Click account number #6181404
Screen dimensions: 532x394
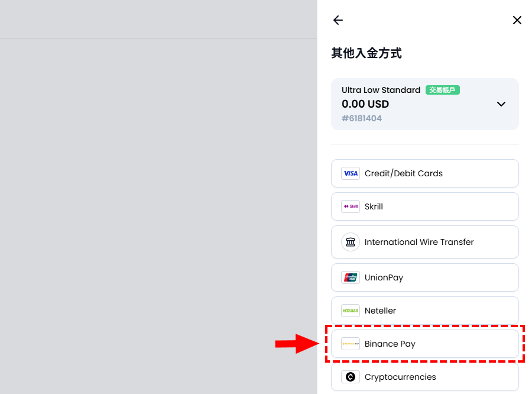click(x=362, y=118)
